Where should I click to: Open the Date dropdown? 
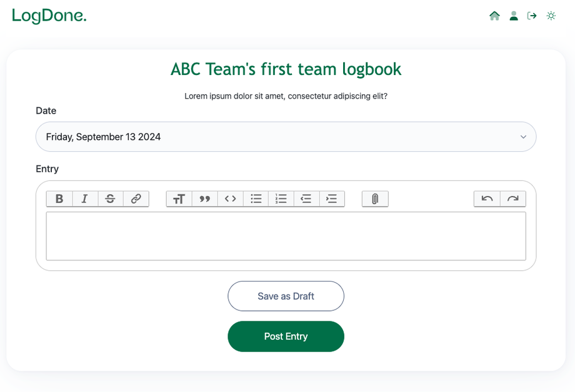point(286,137)
